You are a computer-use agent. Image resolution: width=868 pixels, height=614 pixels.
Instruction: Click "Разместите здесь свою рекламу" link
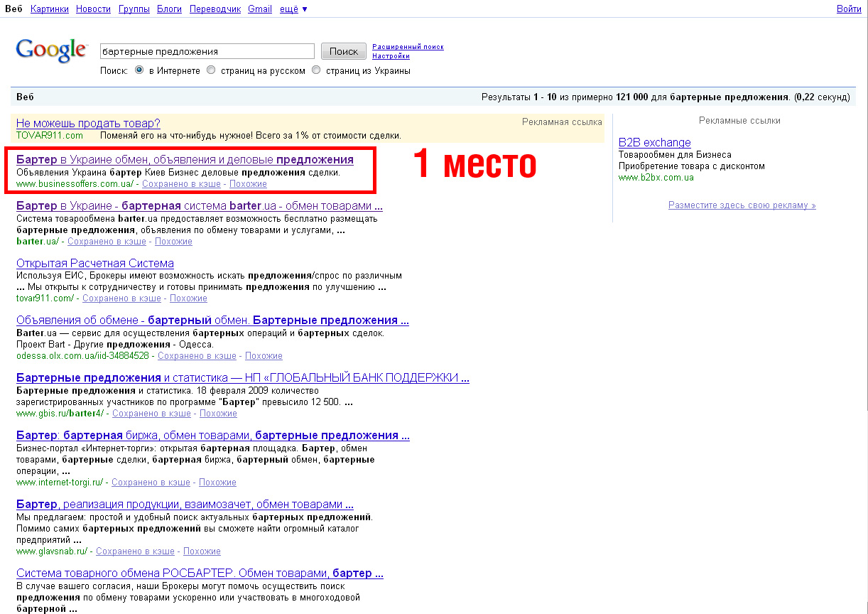tap(742, 205)
